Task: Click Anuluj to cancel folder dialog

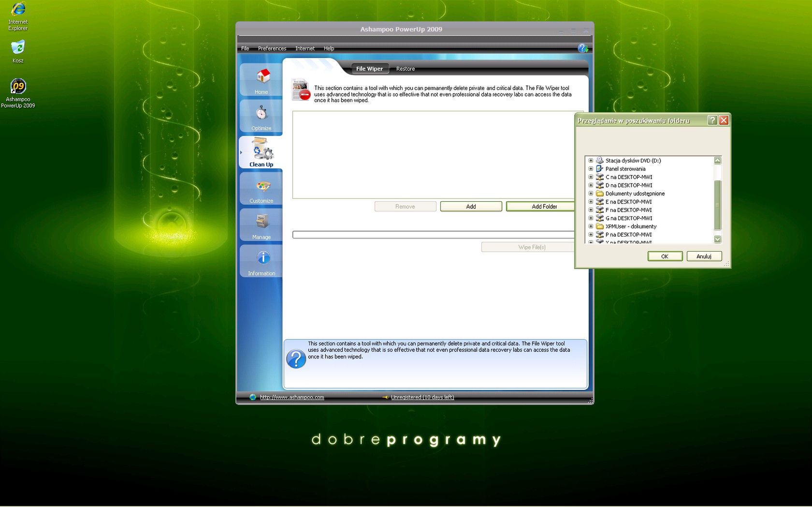Action: 704,256
